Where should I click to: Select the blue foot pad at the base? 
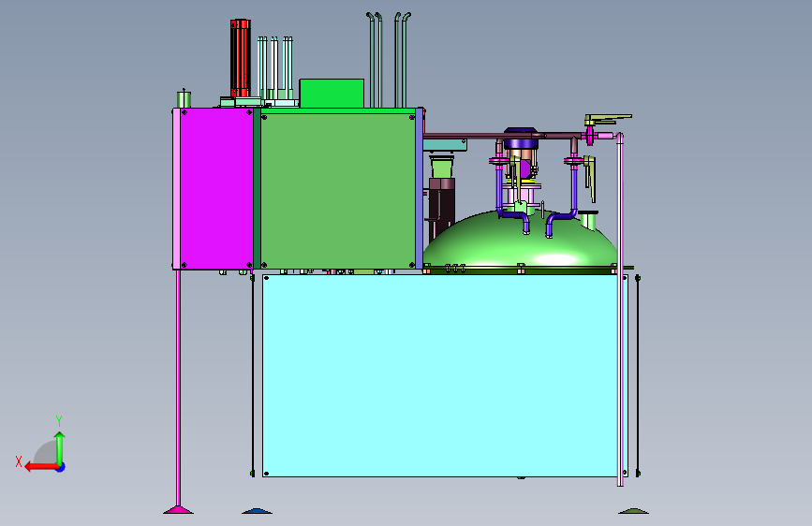point(257,511)
